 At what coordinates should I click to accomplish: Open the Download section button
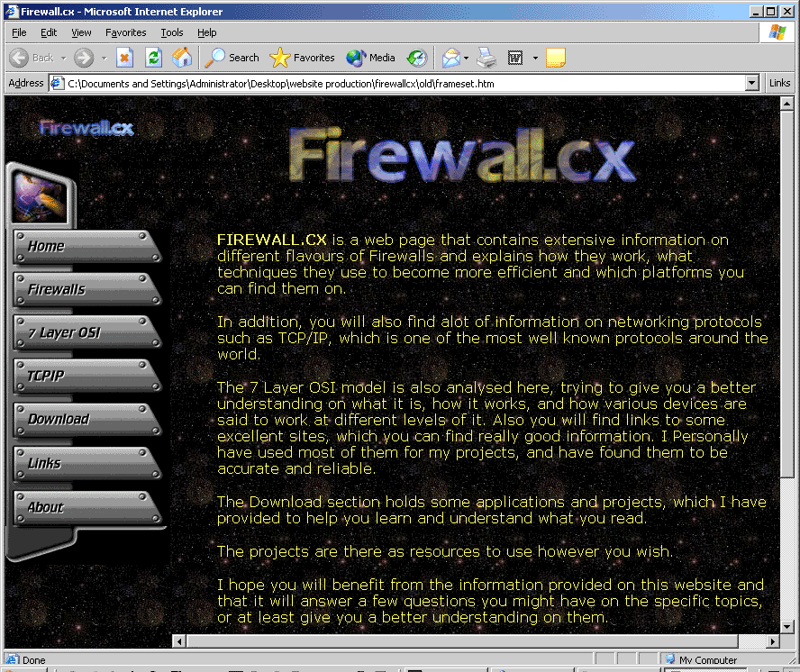point(86,420)
